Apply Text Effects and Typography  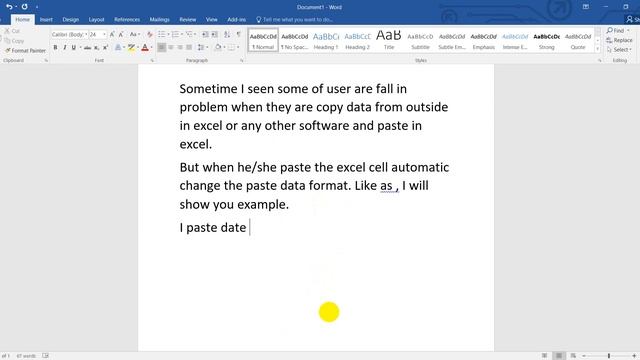pos(118,48)
